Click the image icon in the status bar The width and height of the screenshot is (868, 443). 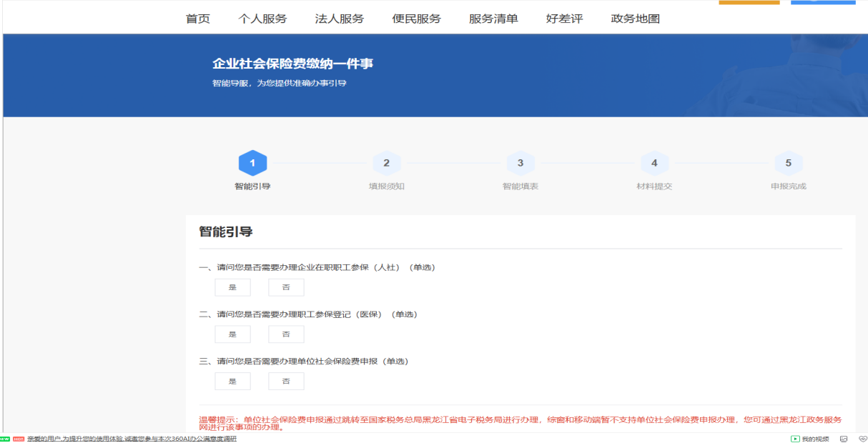(x=844, y=439)
